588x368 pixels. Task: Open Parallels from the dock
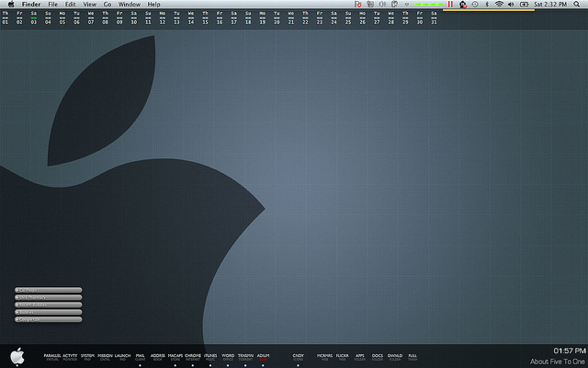52,357
